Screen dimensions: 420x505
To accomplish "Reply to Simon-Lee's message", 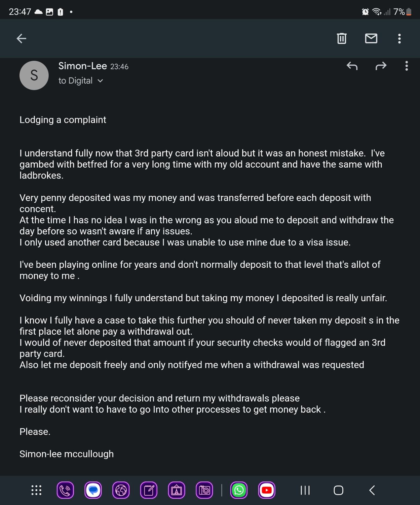I will click(352, 66).
